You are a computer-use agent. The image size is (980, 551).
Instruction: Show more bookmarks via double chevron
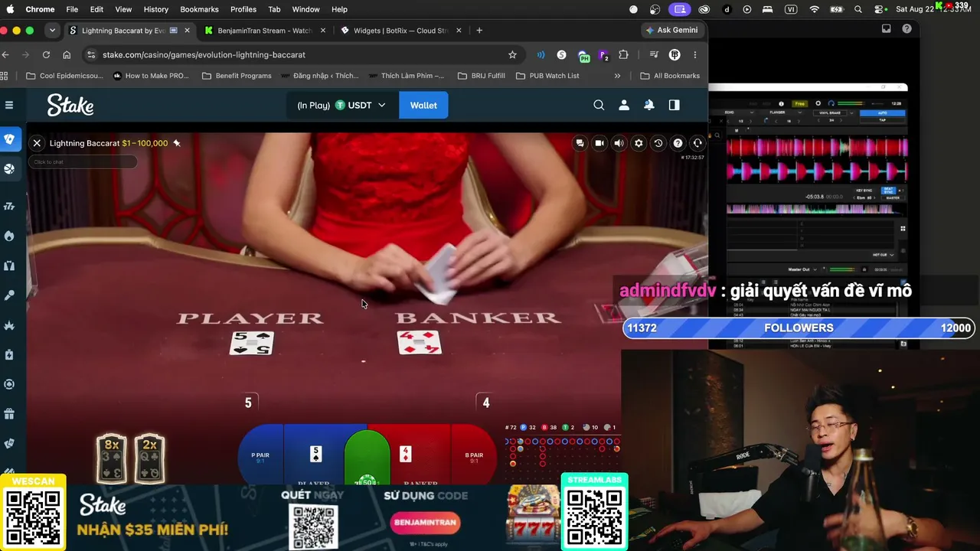[617, 76]
